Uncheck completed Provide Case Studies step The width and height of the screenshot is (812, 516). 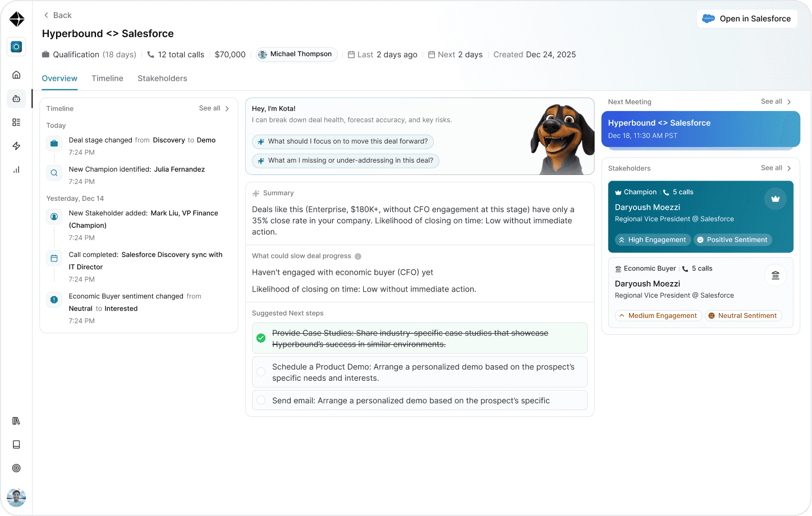(261, 338)
